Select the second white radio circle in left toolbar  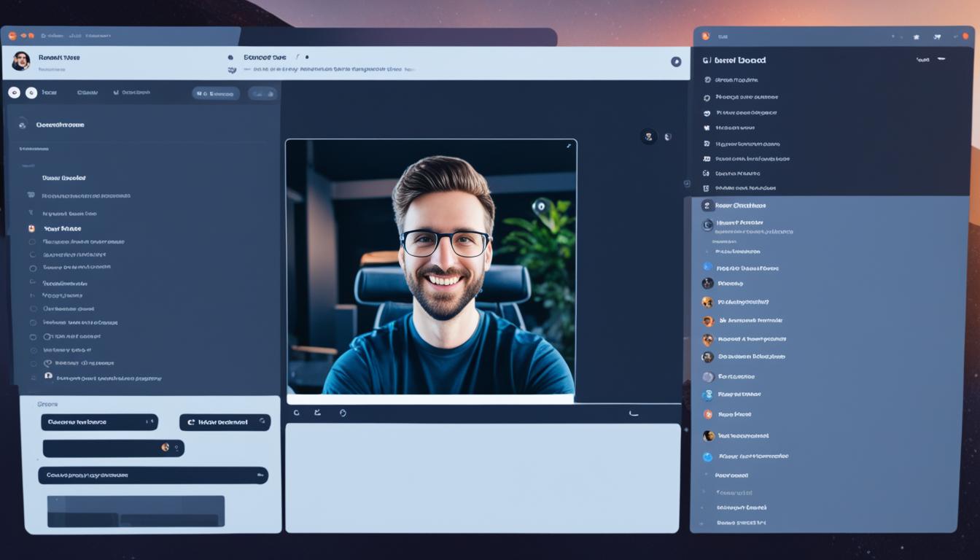31,93
